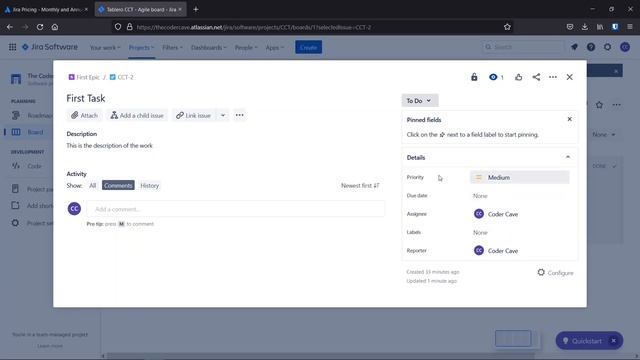Open Projects menu
The width and height of the screenshot is (640, 360).
(x=141, y=48)
